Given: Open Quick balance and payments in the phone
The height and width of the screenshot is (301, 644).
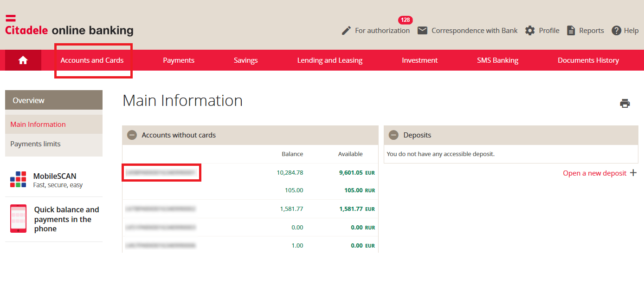Looking at the screenshot, I should (x=54, y=219).
